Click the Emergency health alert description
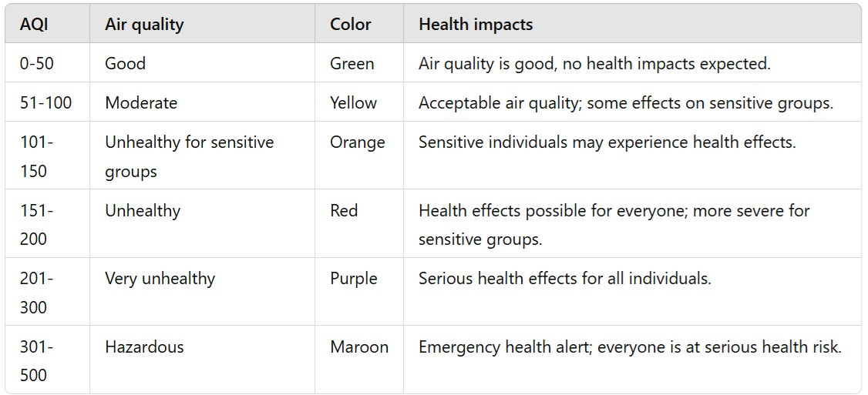 (x=630, y=346)
